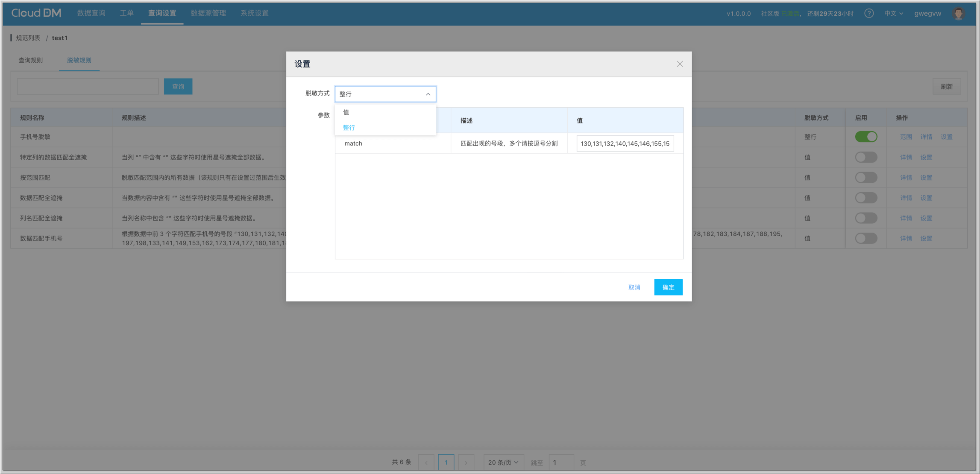Click the 取消 cancel link
The width and height of the screenshot is (980, 474).
click(x=634, y=287)
